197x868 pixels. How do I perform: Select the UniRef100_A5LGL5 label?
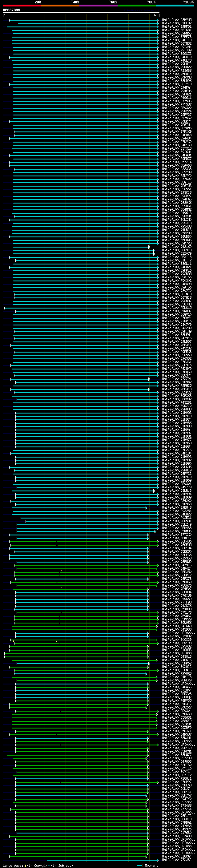click(176, 308)
